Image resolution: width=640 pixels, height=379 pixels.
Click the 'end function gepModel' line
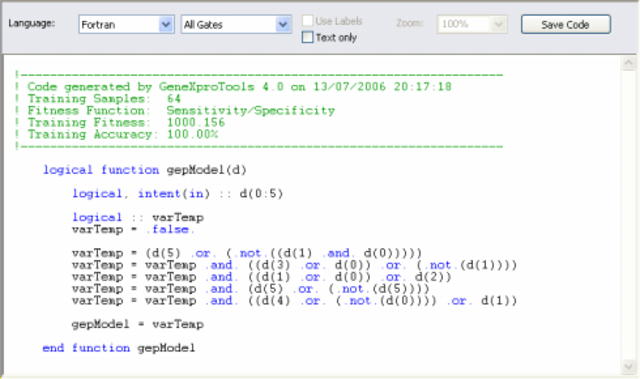pyautogui.click(x=119, y=348)
